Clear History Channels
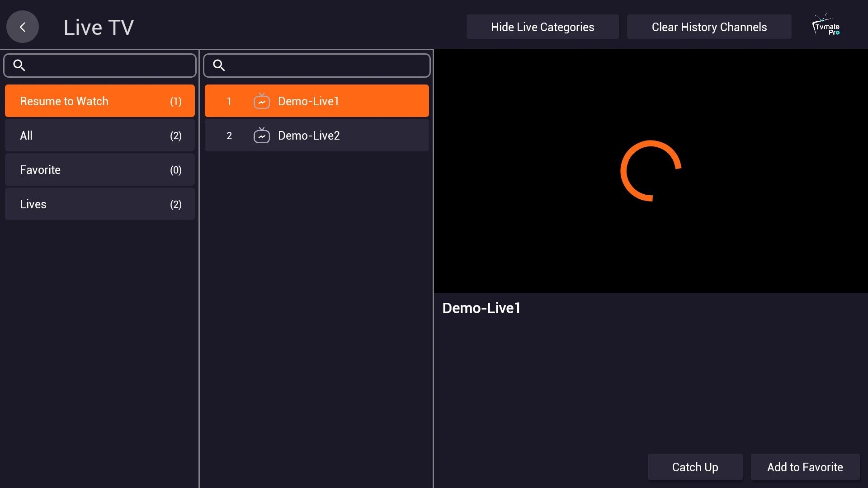 click(709, 27)
